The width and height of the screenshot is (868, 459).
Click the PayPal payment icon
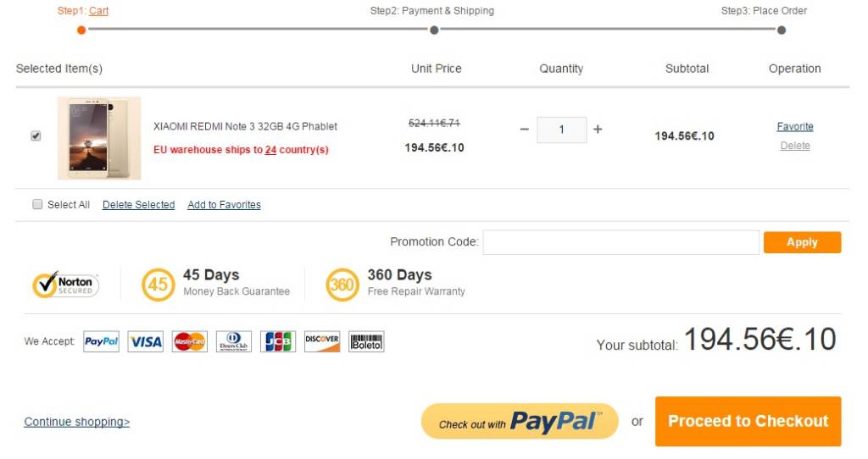(102, 341)
